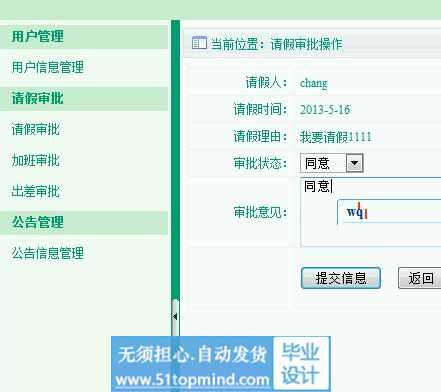Open 用户信息管理 in the sidebar

click(x=48, y=67)
